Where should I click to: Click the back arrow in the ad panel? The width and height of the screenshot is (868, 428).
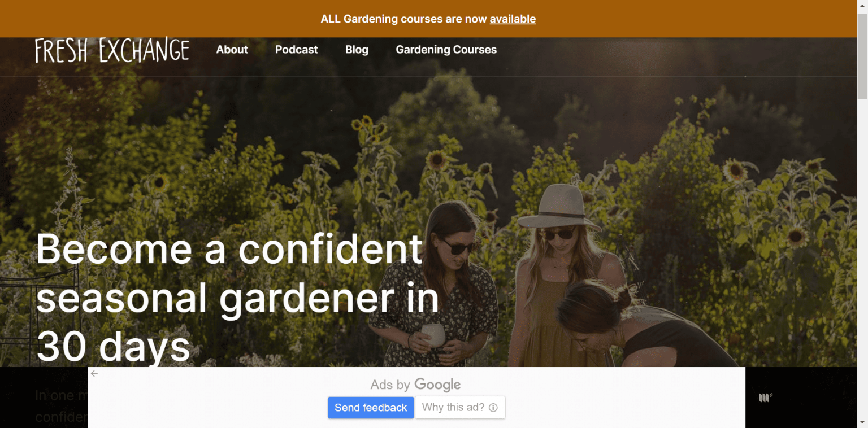tap(94, 373)
